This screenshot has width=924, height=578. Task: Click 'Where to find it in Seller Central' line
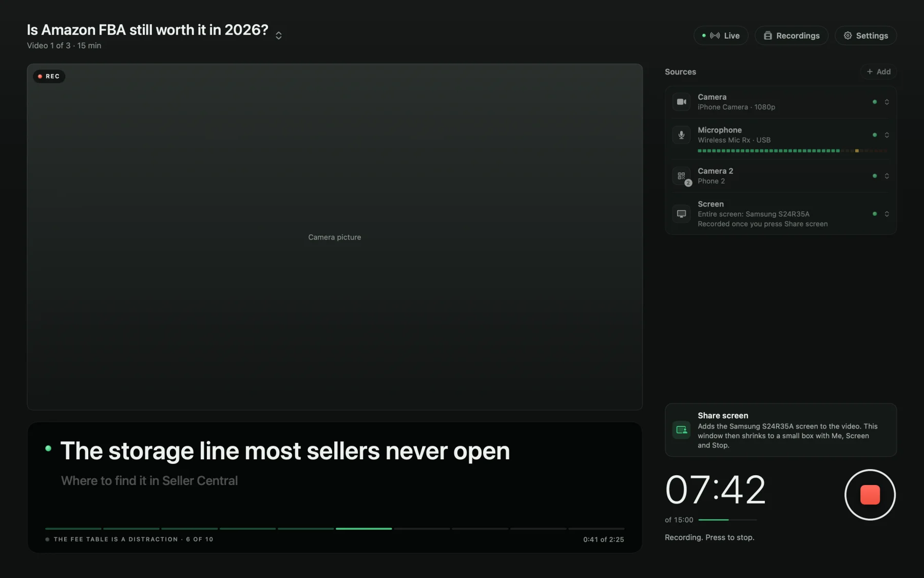pos(149,481)
